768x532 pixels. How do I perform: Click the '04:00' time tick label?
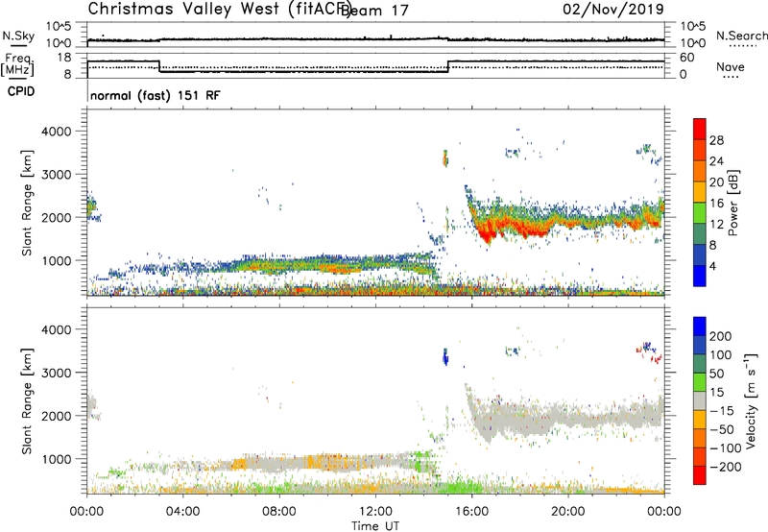182,512
